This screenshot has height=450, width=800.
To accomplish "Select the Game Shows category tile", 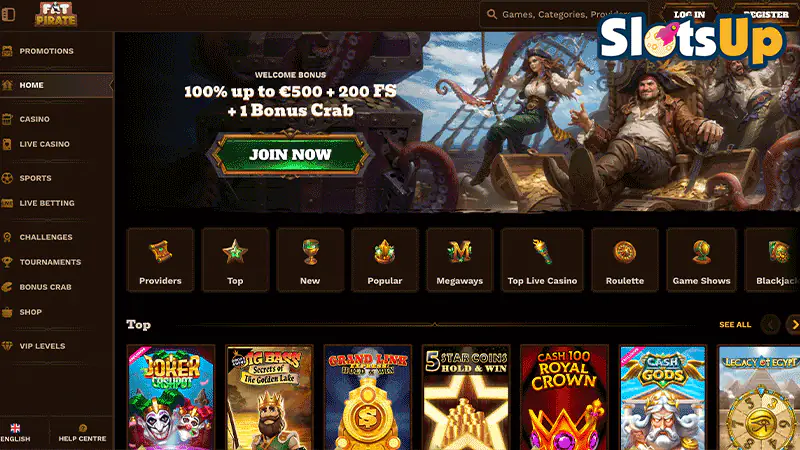I will (702, 260).
